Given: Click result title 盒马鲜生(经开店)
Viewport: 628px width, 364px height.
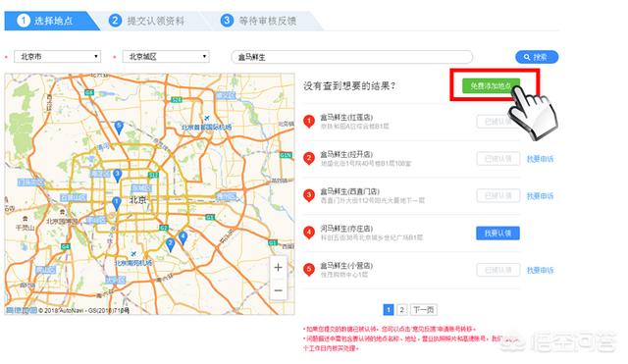Looking at the screenshot, I should click(346, 154).
